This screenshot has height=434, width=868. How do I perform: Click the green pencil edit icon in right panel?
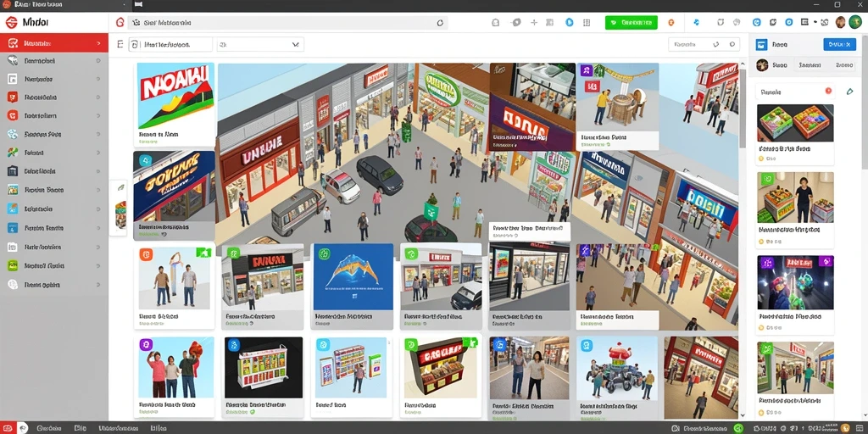(x=849, y=92)
